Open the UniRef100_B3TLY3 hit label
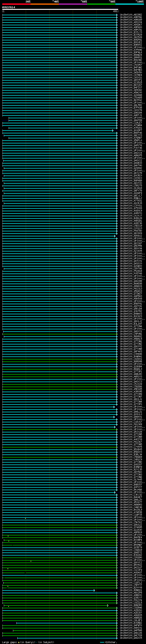Image resolution: width=146 pixels, height=644 pixels. click(131, 32)
